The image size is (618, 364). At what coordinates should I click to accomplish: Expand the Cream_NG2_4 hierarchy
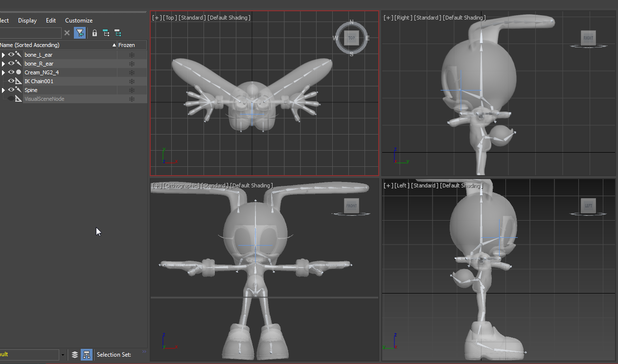(x=3, y=72)
